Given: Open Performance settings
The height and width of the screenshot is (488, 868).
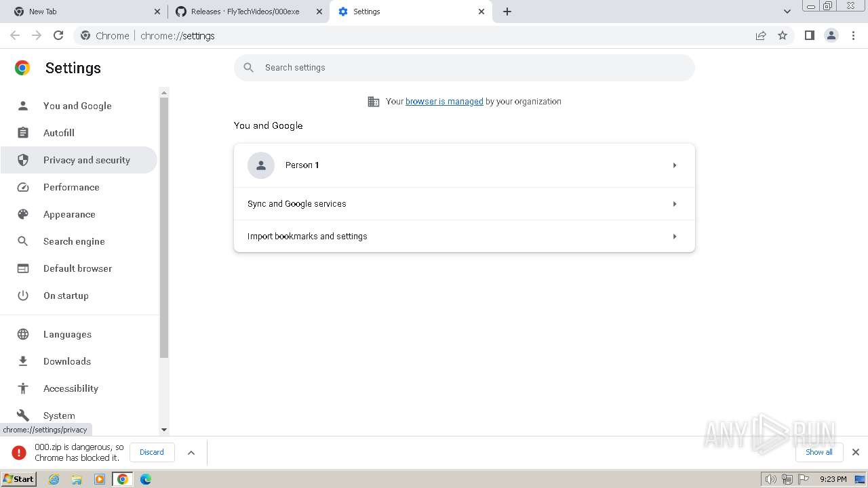Looking at the screenshot, I should click(79, 187).
